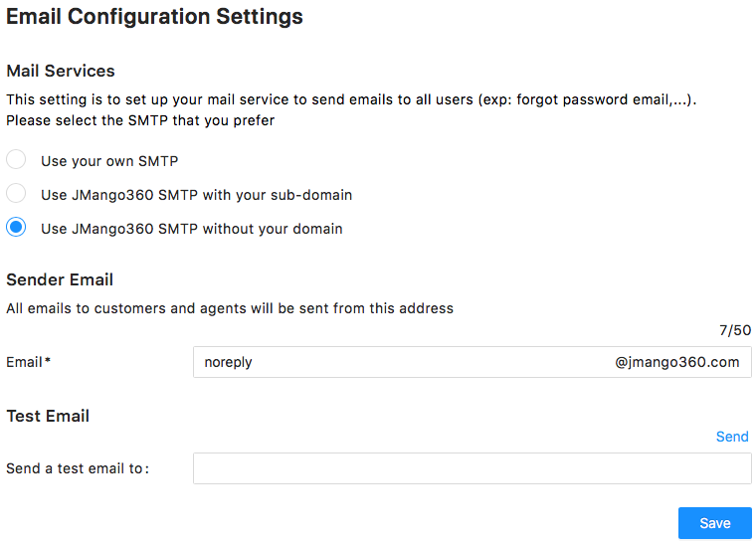Click the 'SMTP with your sub-domain' label text
The height and width of the screenshot is (543, 756).
(x=196, y=195)
